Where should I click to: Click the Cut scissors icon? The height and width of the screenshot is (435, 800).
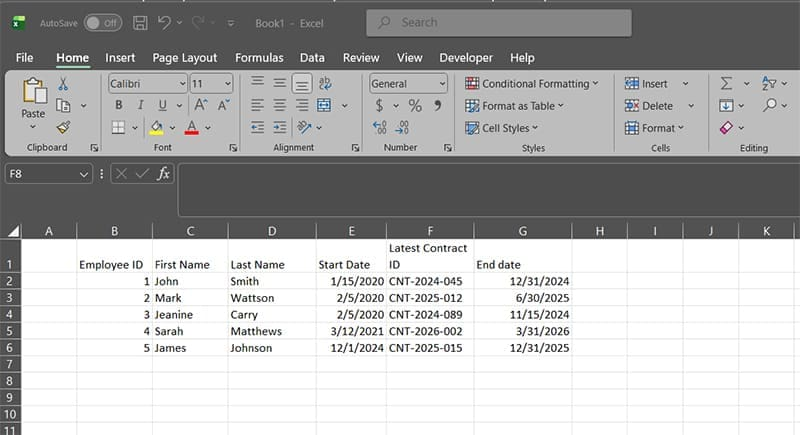click(x=63, y=84)
